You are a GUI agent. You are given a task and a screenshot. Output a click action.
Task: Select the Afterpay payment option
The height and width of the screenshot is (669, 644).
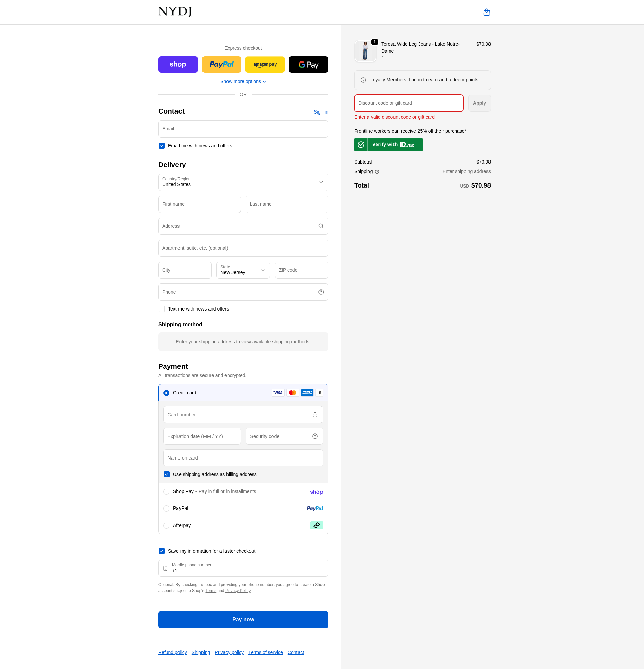pos(166,526)
